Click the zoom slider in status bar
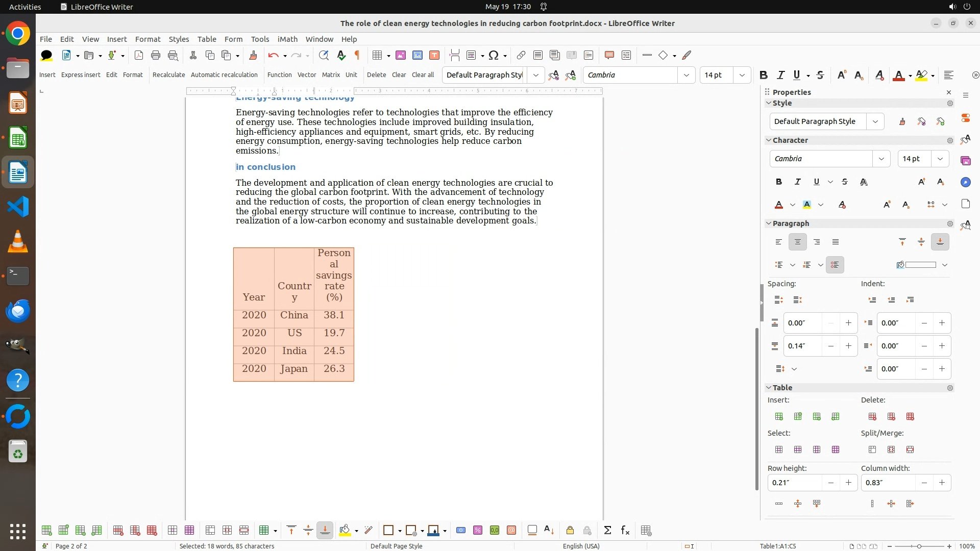 click(x=919, y=546)
